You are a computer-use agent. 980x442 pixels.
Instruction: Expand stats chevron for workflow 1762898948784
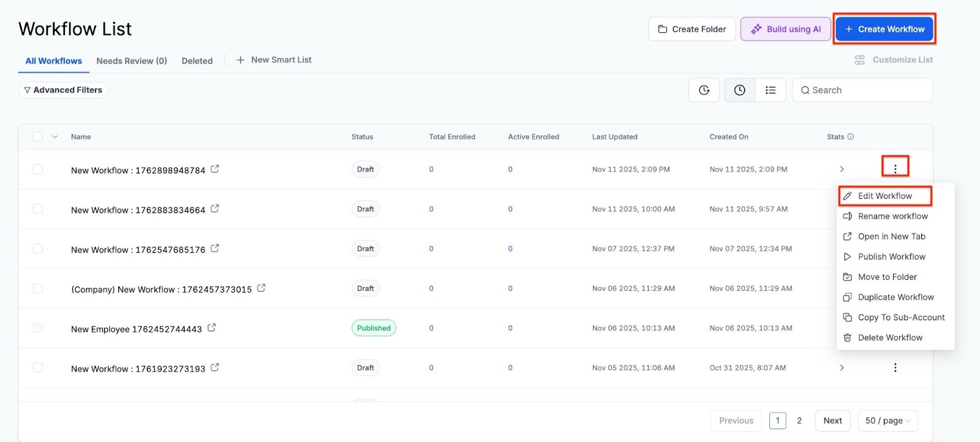coord(842,169)
